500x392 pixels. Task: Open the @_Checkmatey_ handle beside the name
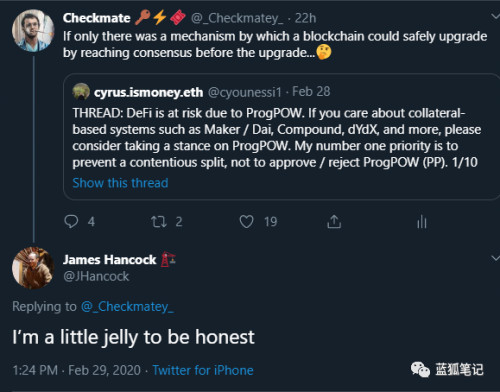pos(237,18)
